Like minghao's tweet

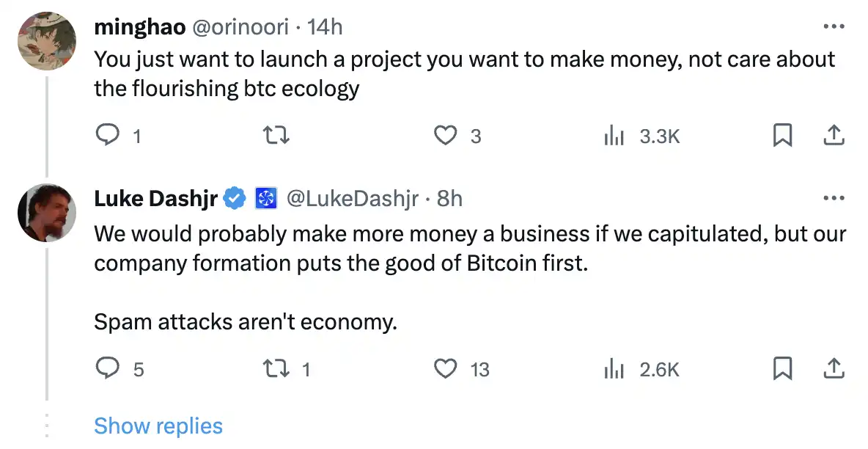click(x=446, y=135)
